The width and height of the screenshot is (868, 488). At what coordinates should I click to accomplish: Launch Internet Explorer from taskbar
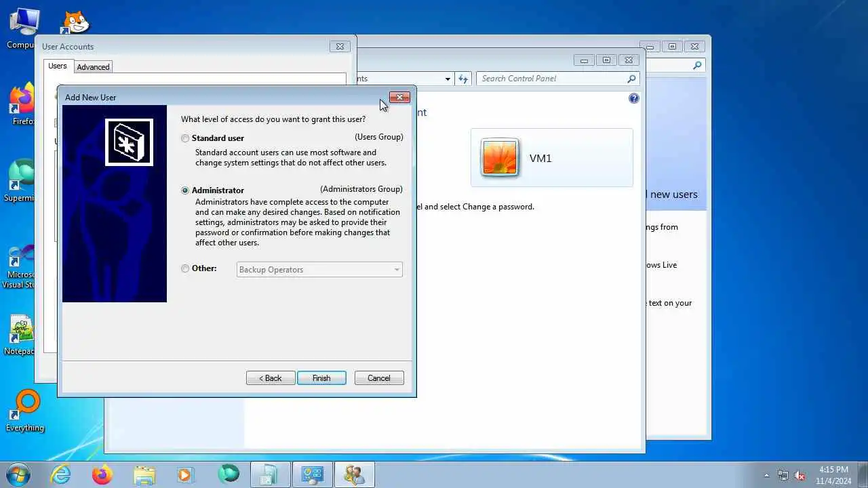pos(61,474)
